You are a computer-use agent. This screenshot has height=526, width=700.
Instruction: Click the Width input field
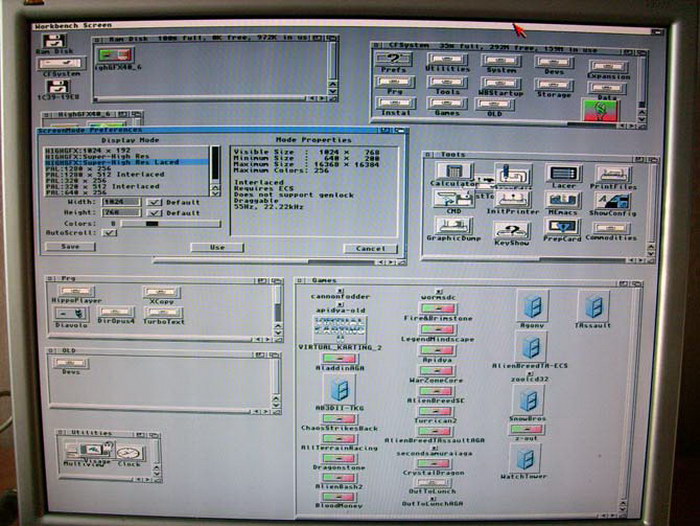[120, 202]
